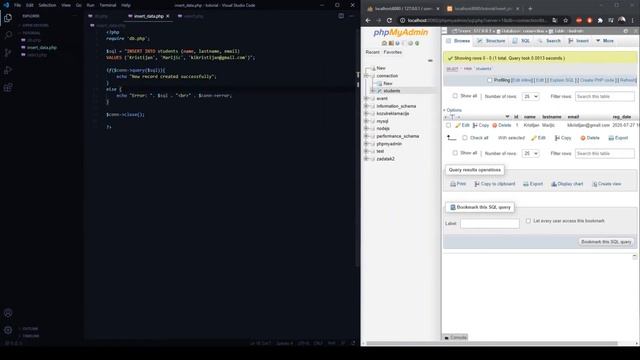
Task: Click the phpMyAdmin home icon
Action: (384, 43)
